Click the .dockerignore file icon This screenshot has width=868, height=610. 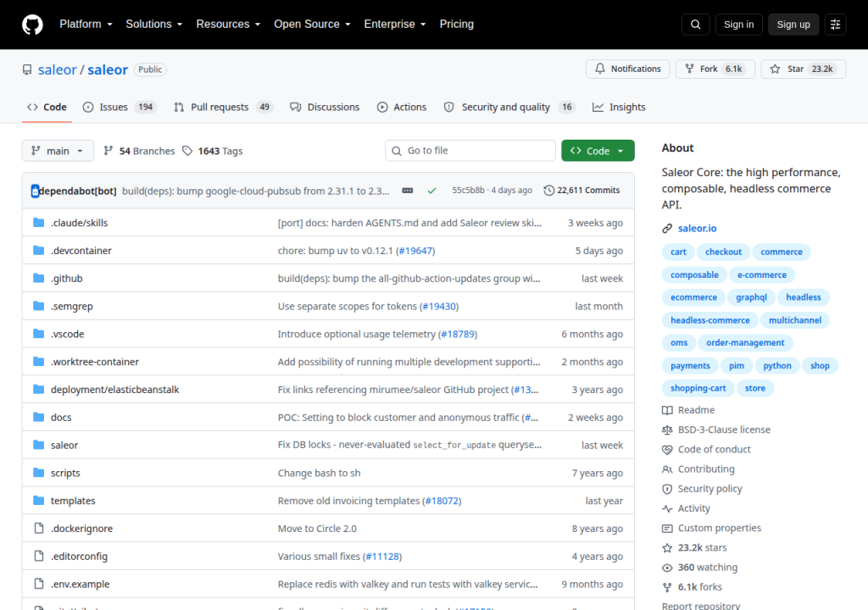pos(38,528)
